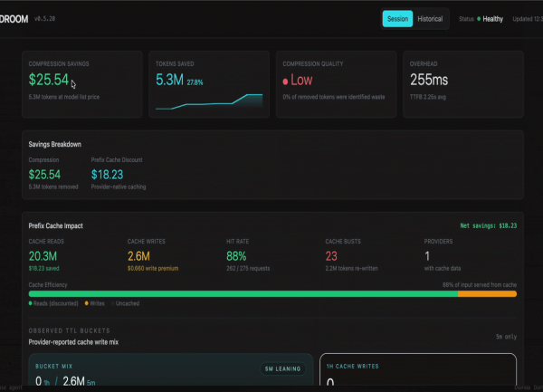Click the $25.54 Compression Savings value
Viewport: 543px width, 392px height.
(49, 80)
